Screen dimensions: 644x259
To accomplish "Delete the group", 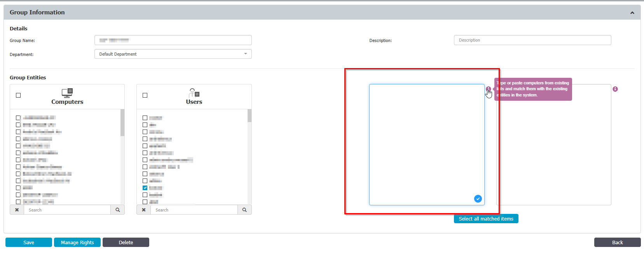I will click(126, 242).
